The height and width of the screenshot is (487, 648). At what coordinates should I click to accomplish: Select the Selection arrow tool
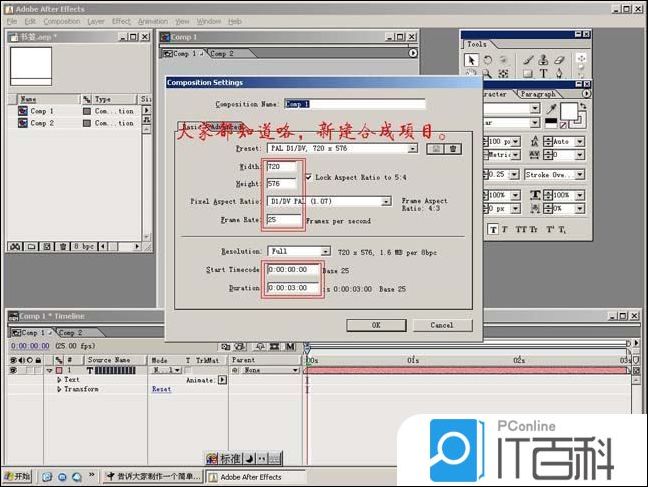click(471, 60)
